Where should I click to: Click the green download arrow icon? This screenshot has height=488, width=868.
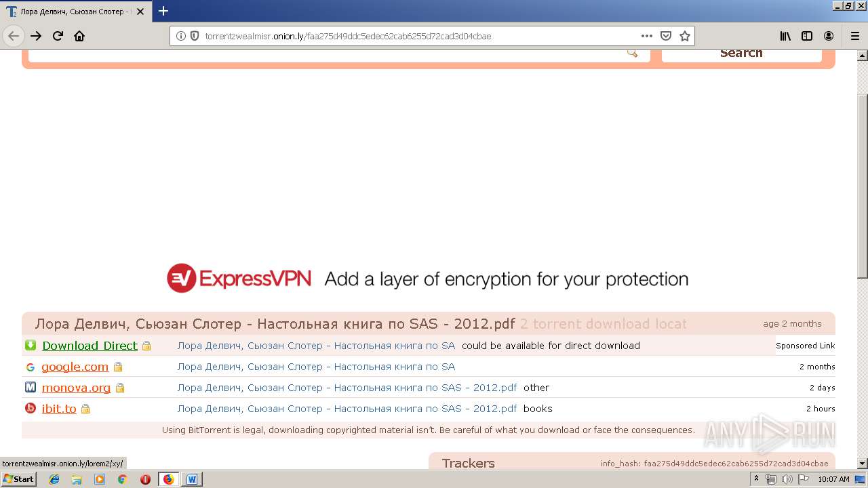[31, 345]
